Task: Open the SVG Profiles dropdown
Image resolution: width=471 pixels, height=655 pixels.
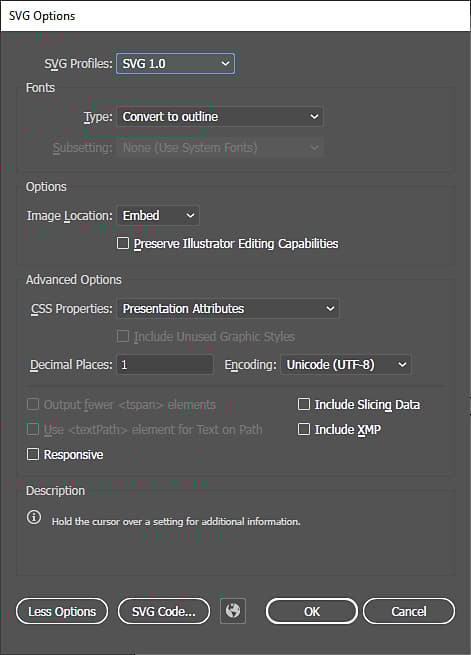Action: (175, 63)
